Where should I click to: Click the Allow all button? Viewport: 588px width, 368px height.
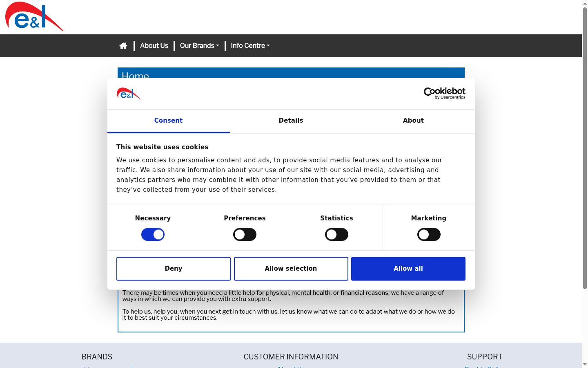pyautogui.click(x=408, y=269)
